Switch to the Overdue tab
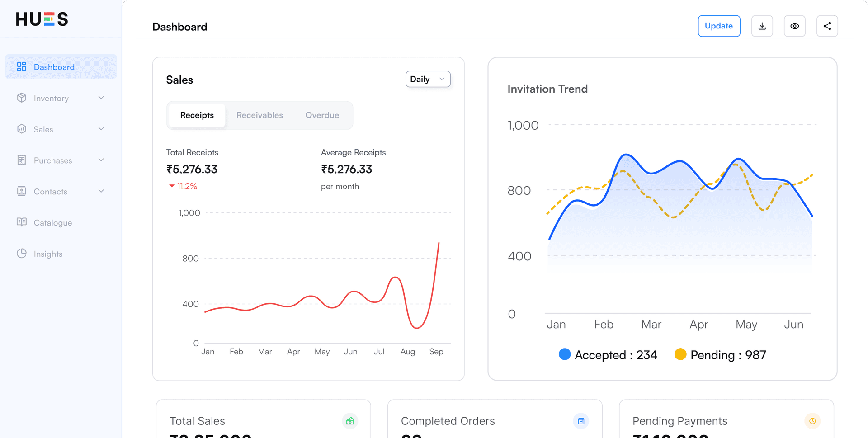The height and width of the screenshot is (438, 868). (x=322, y=115)
